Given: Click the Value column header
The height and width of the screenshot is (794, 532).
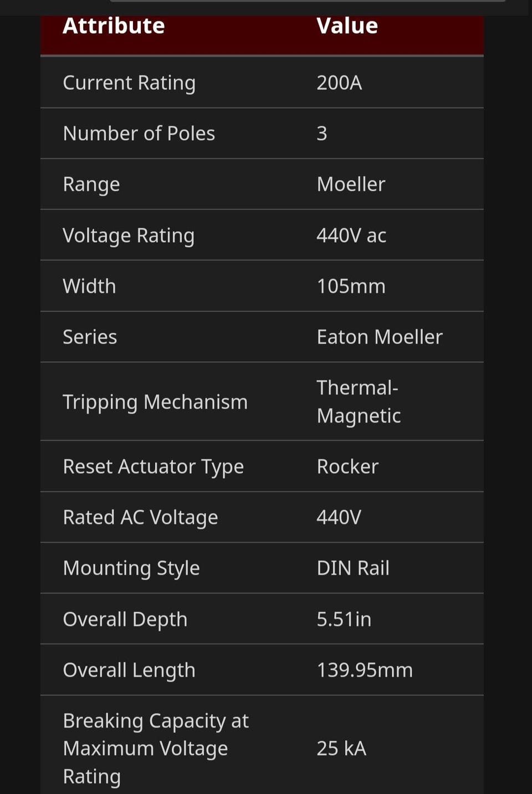Looking at the screenshot, I should [347, 26].
